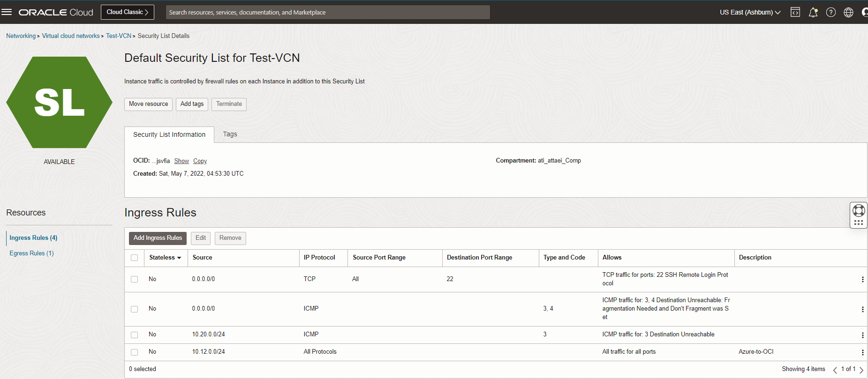
Task: Click the Cloud Classic switcher button
Action: [127, 12]
